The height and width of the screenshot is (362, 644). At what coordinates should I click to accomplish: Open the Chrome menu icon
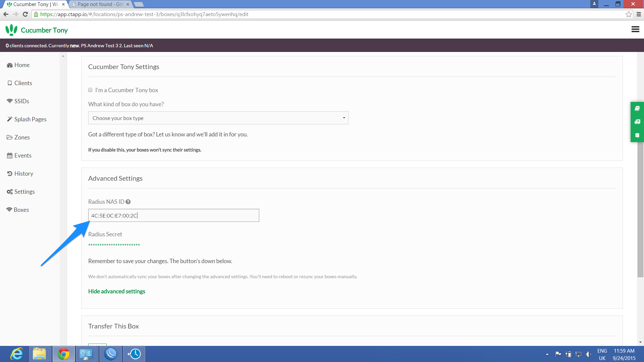[x=639, y=14]
